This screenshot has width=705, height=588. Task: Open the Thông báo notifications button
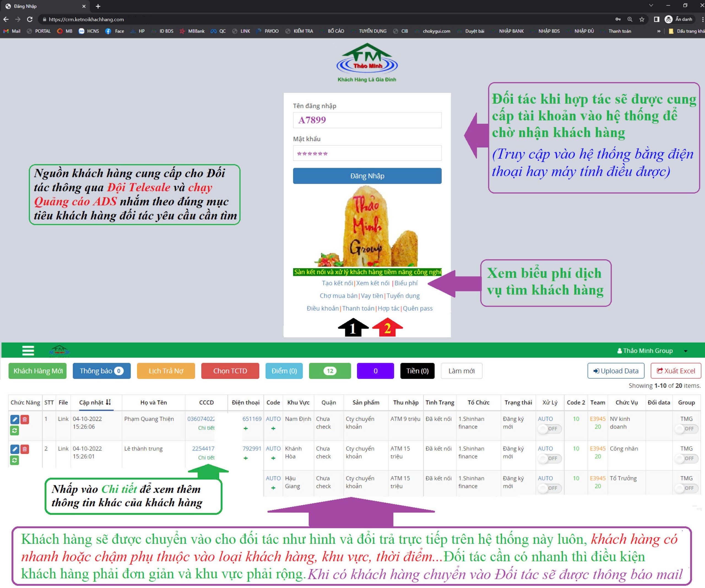pyautogui.click(x=101, y=371)
